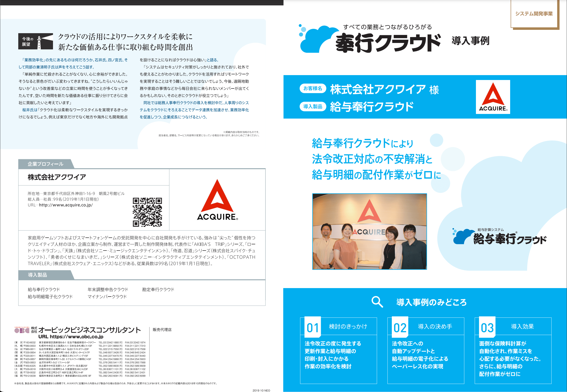Screen dimensions: 567x392
Task: Click the ACQUIRE logo in blue header banner
Action: pyautogui.click(x=493, y=97)
